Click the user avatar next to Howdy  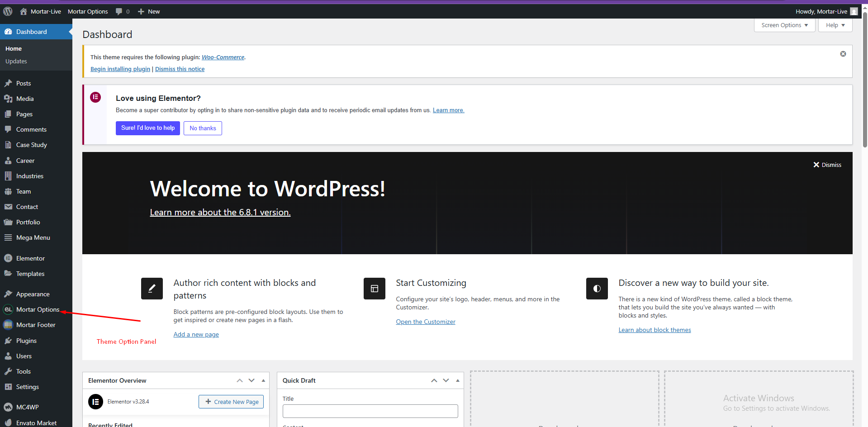(x=854, y=11)
